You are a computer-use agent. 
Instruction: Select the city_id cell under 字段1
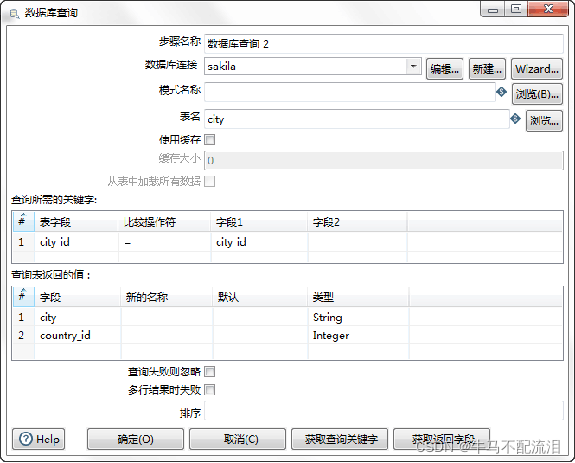coord(260,242)
